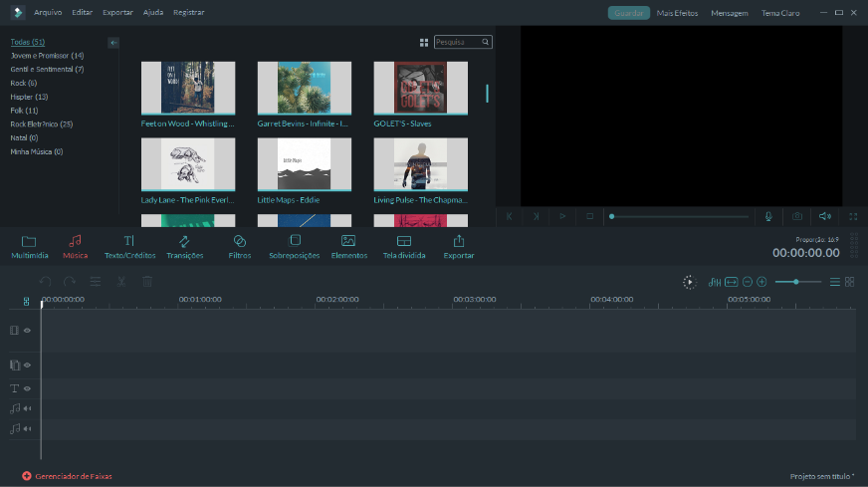Select the Música tab
The image size is (868, 487).
click(75, 247)
